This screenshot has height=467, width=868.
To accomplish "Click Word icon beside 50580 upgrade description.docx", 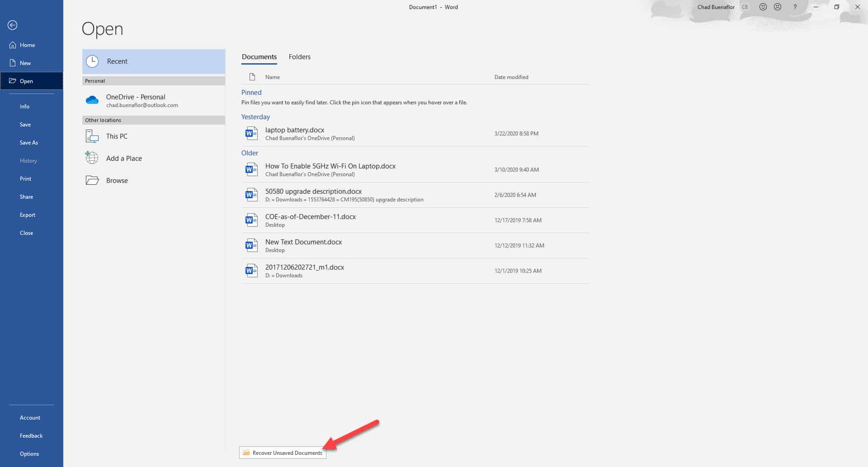I will tap(251, 195).
